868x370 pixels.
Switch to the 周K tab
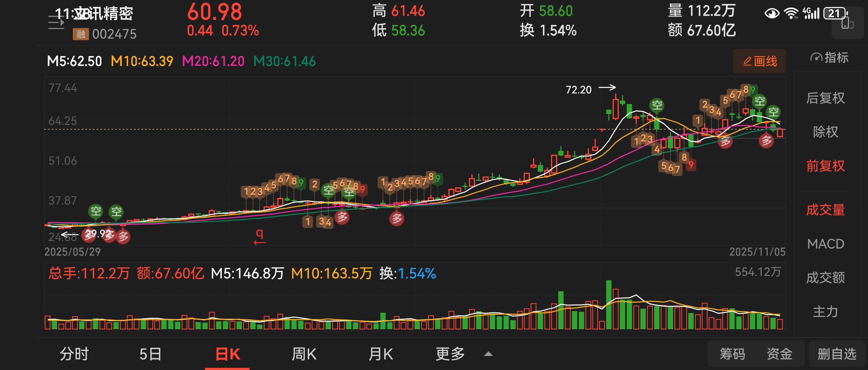pos(304,354)
